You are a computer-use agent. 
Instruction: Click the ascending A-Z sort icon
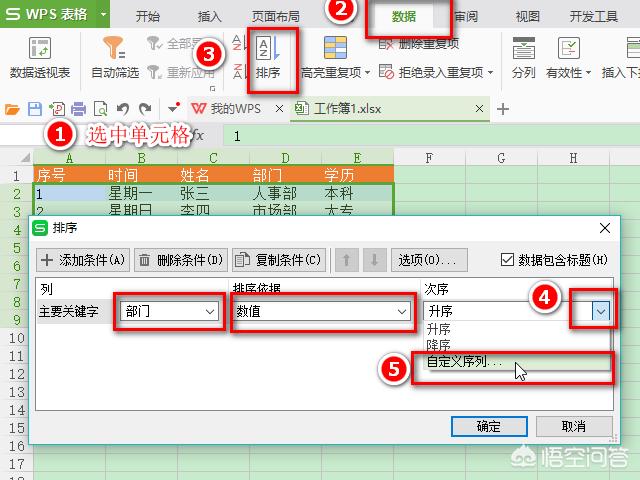tap(237, 43)
